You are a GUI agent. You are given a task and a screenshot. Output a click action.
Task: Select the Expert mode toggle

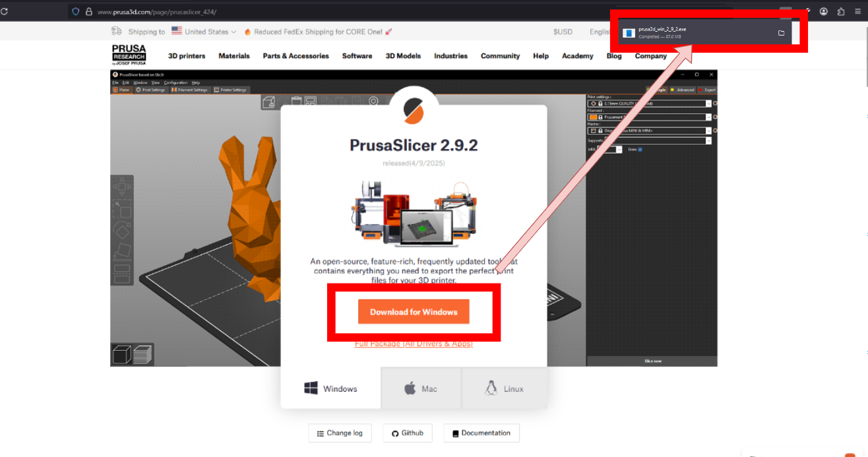(x=707, y=90)
